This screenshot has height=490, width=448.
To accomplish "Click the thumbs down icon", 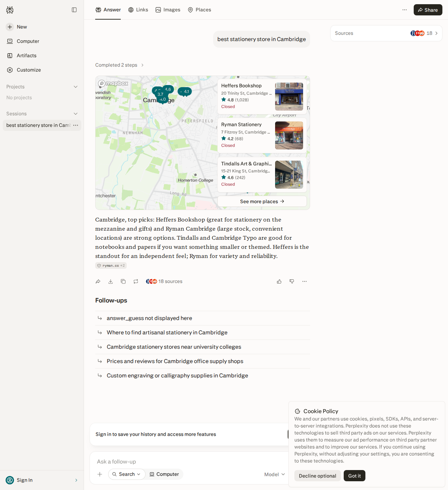I will click(292, 281).
